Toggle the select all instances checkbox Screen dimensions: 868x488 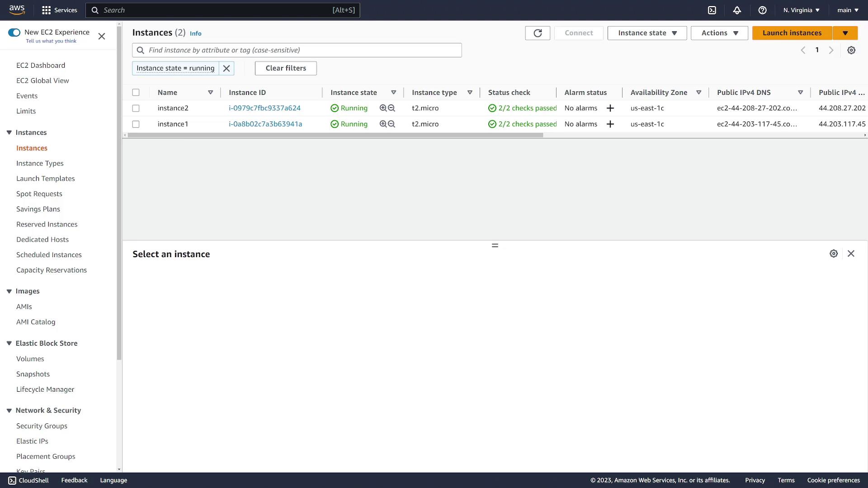coord(136,92)
